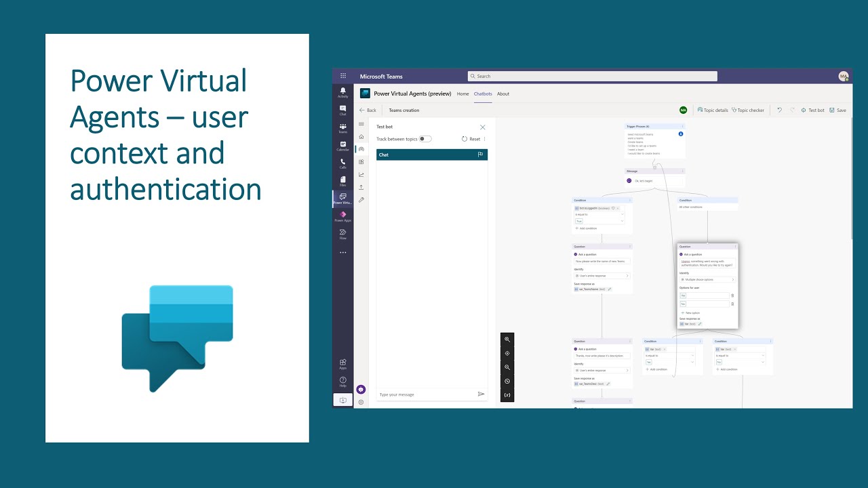This screenshot has width=868, height=488.
Task: Edit the var_TeamsName variable pencil
Action: pos(610,289)
